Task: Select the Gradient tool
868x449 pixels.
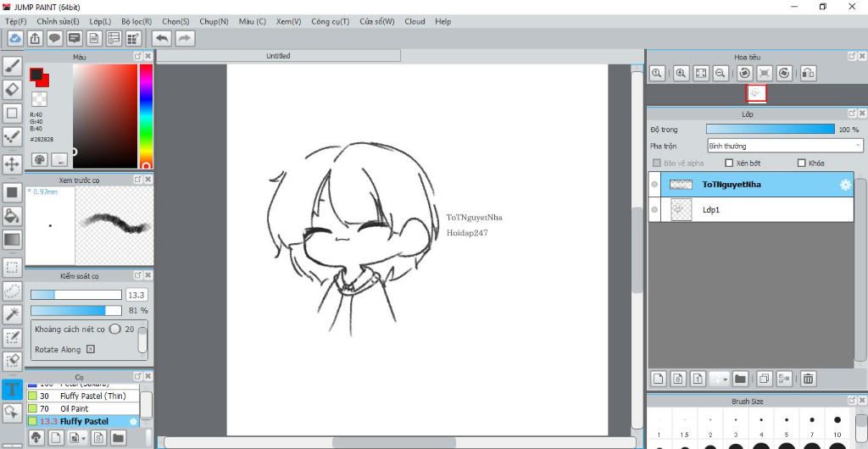Action: coord(12,240)
